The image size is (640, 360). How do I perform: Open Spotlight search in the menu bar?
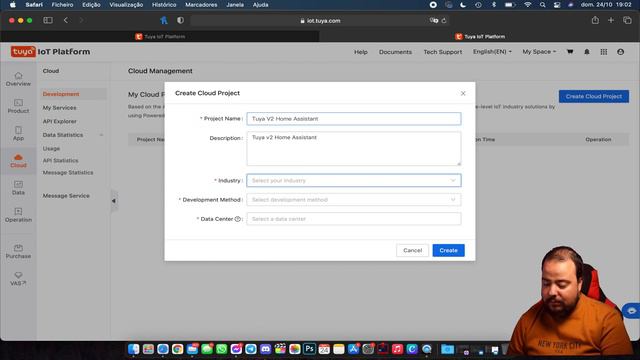(542, 5)
